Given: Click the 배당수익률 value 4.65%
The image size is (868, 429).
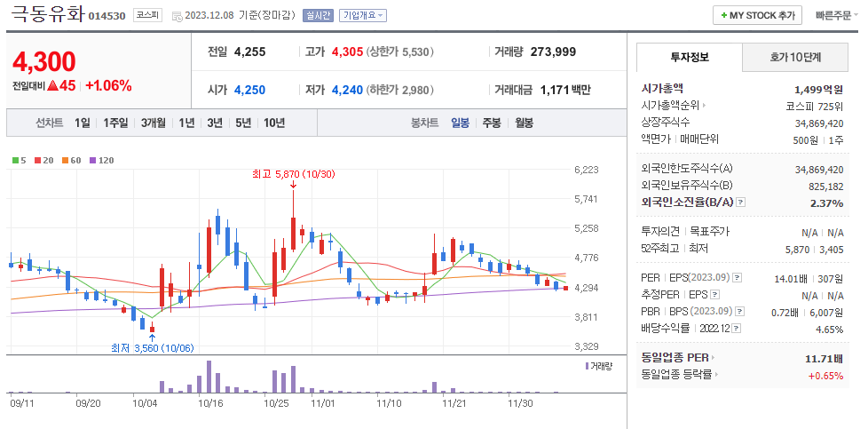Looking at the screenshot, I should point(829,330).
